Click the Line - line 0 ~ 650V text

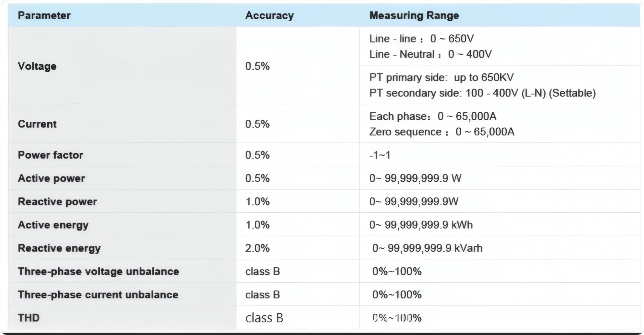pos(421,39)
